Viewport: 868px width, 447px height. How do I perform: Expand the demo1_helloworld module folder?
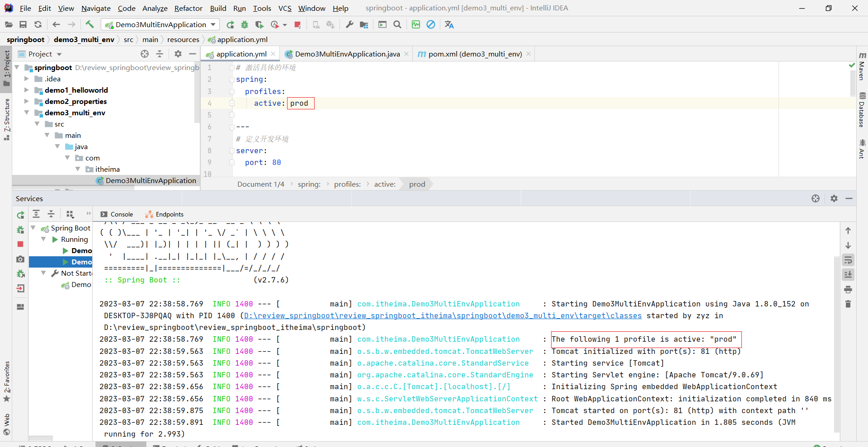click(x=27, y=90)
